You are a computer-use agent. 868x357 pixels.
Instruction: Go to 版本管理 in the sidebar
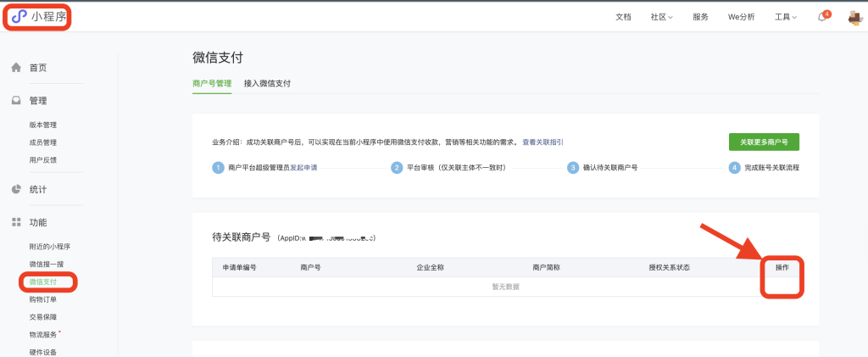click(x=43, y=125)
